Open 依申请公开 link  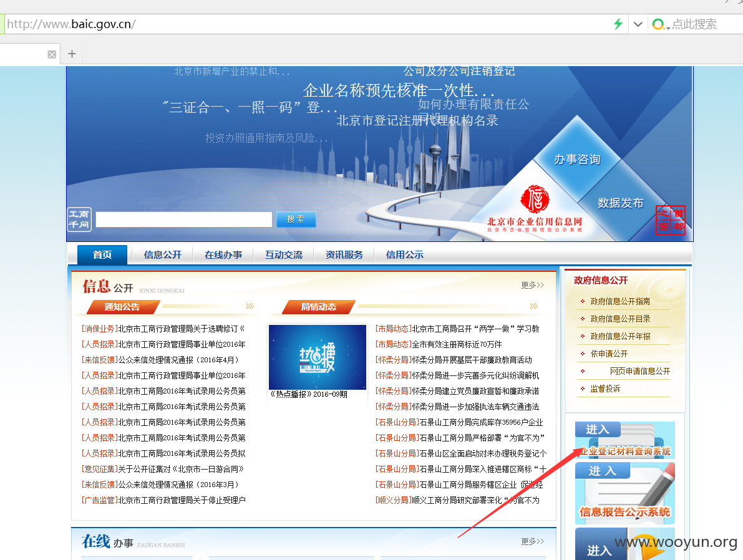(x=609, y=354)
